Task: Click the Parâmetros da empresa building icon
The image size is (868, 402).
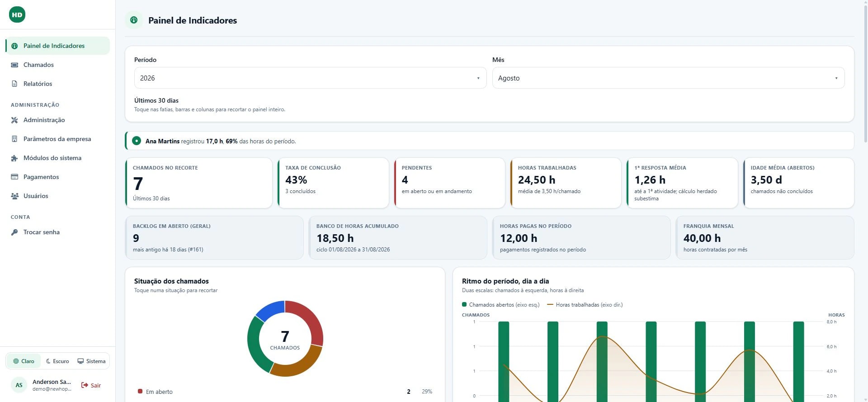Action: [14, 139]
